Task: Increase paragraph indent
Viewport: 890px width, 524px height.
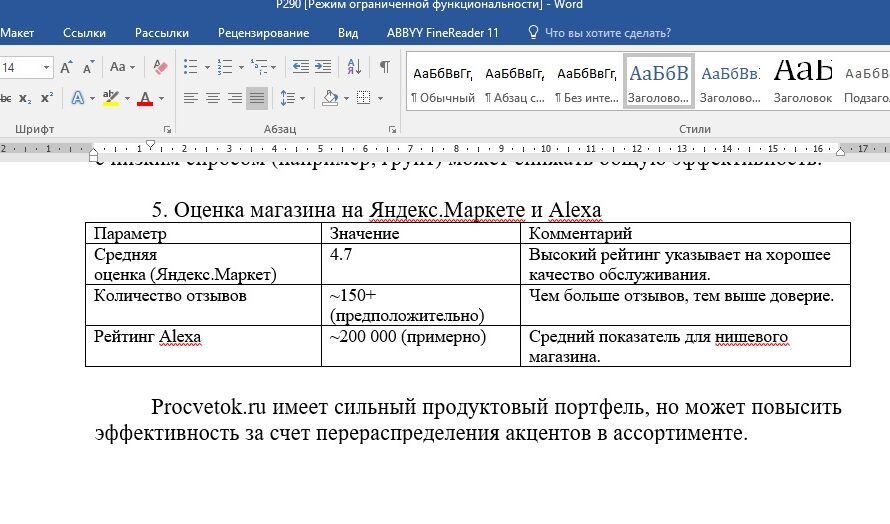Action: 323,67
